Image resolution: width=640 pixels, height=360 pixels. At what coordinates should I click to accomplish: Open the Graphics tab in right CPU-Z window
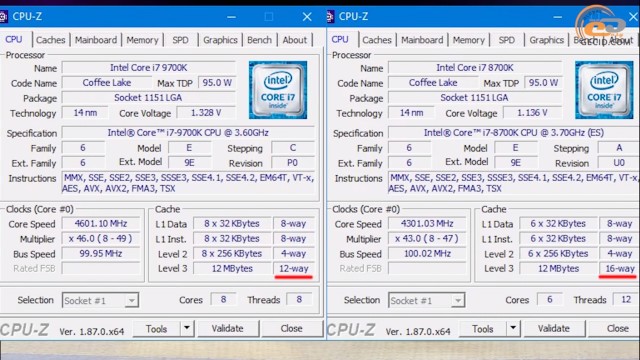coord(547,40)
